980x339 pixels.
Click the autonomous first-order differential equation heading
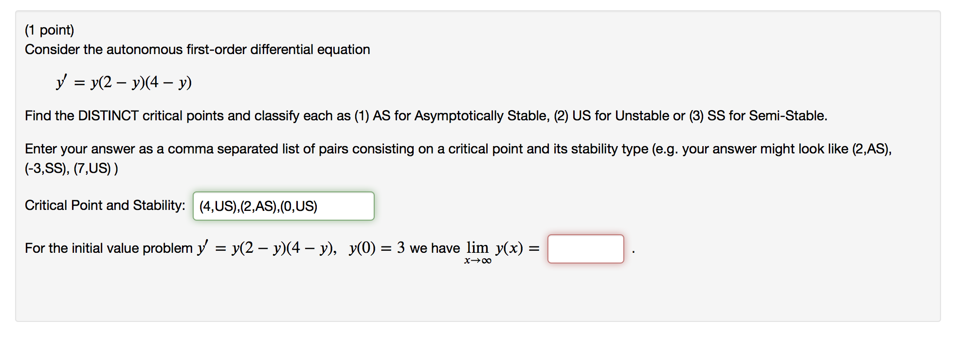(198, 49)
